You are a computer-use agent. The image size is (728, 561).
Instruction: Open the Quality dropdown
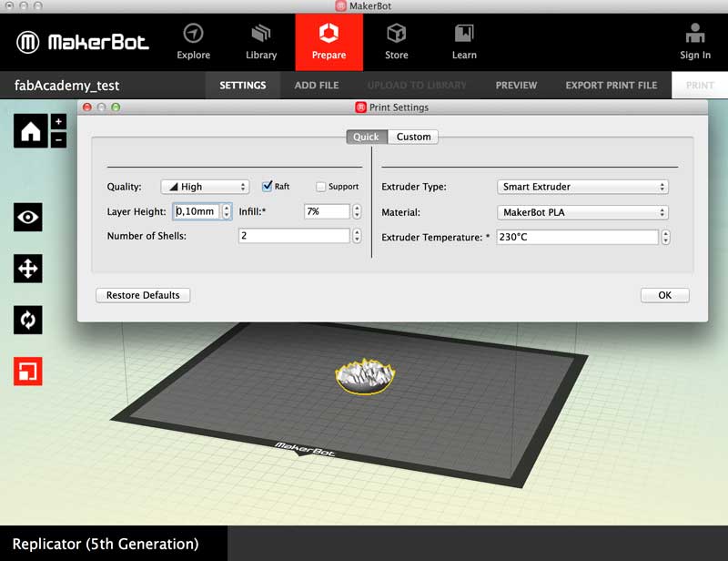click(205, 187)
